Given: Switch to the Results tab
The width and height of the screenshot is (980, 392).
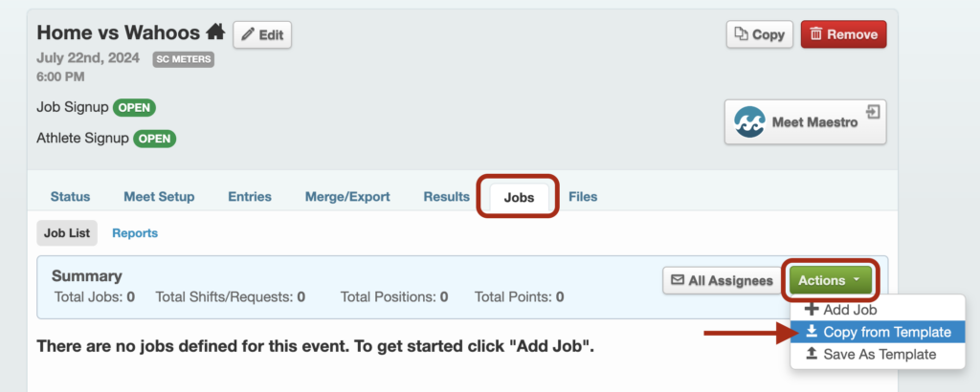Looking at the screenshot, I should click(x=446, y=197).
